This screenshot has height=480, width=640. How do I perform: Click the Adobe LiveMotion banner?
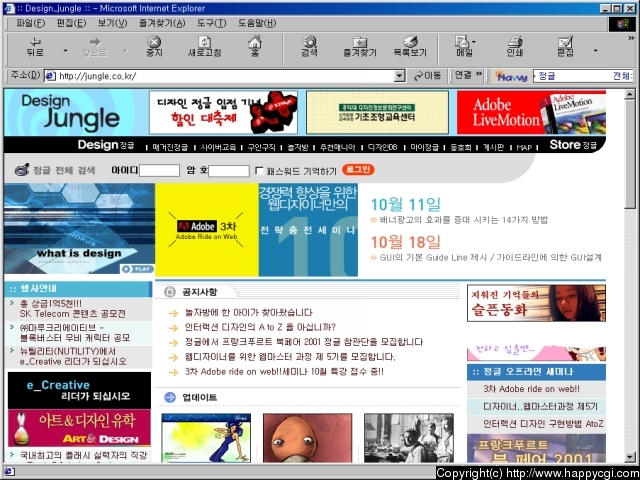[531, 112]
